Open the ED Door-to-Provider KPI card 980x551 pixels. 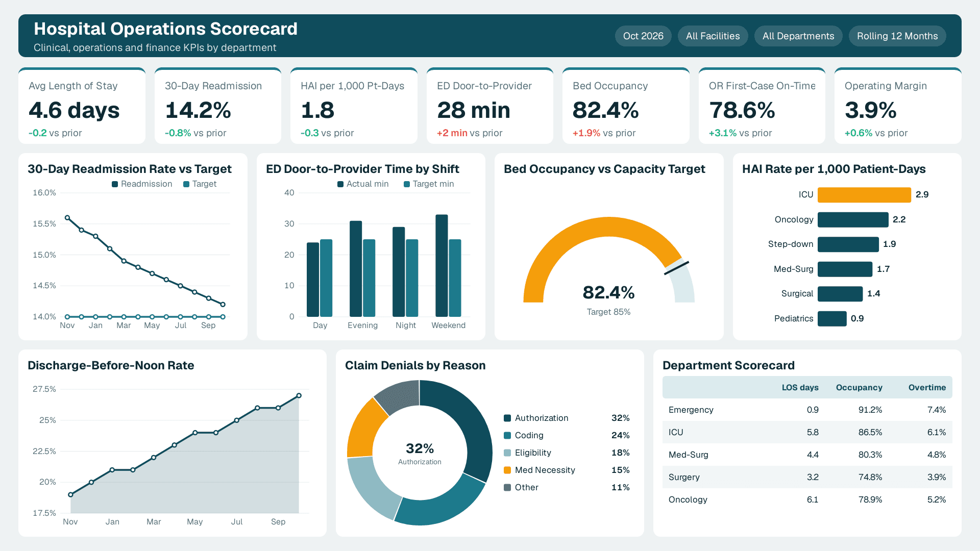pos(490,106)
